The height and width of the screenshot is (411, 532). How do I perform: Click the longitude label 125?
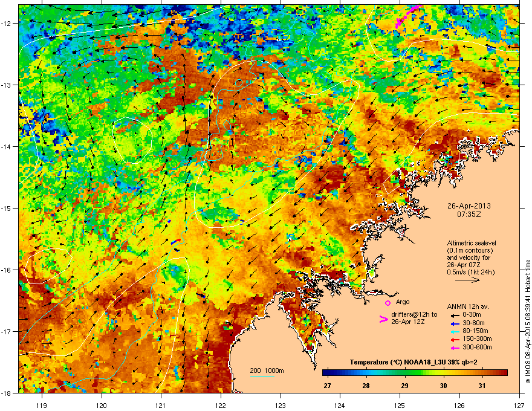pyautogui.click(x=400, y=405)
